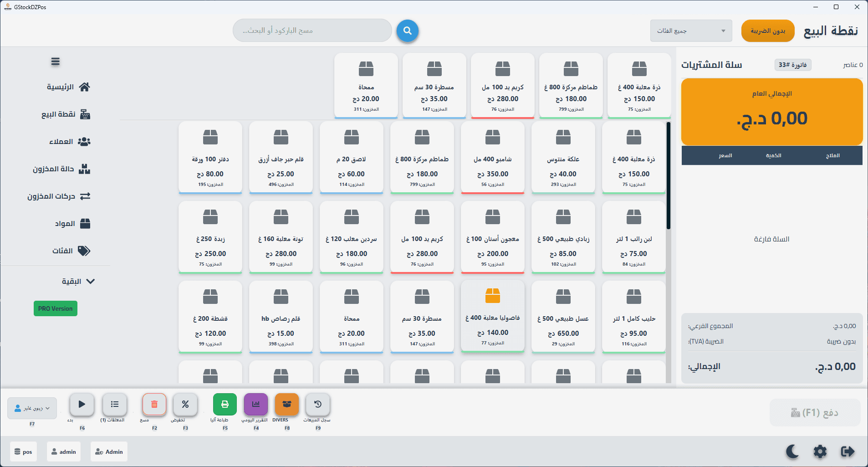The width and height of the screenshot is (868, 467).
Task: Add قشطة 200 غ product card
Action: coord(210,317)
